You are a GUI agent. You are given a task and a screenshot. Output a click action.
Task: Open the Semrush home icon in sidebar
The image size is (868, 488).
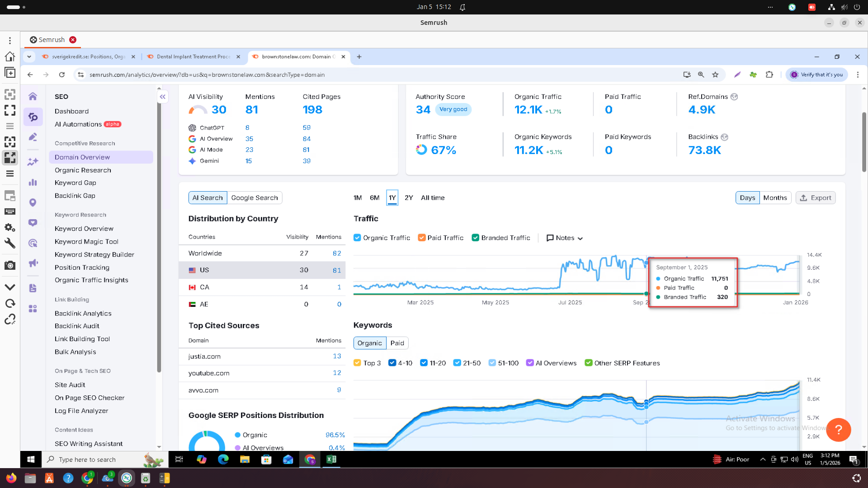click(33, 96)
